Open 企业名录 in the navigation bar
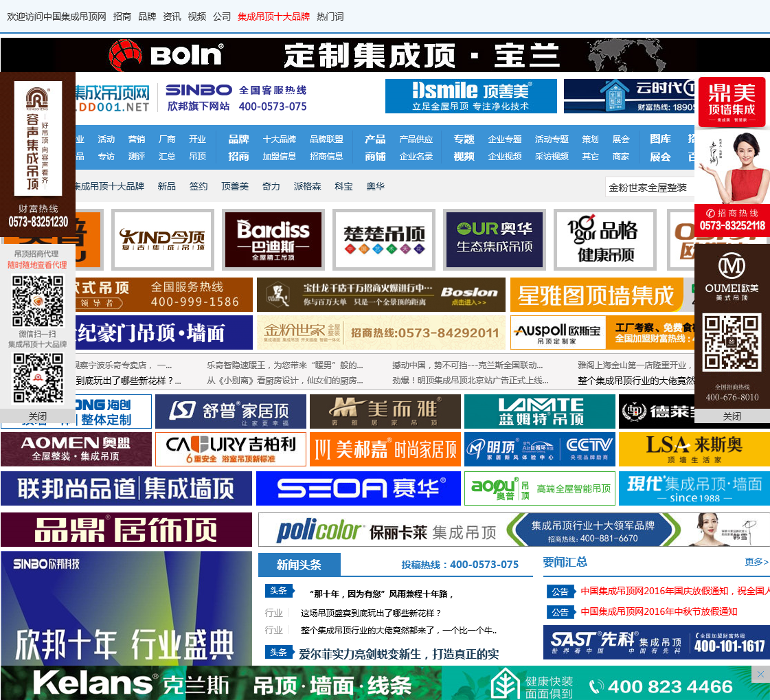Screen dimensions: 770x700 [x=416, y=157]
